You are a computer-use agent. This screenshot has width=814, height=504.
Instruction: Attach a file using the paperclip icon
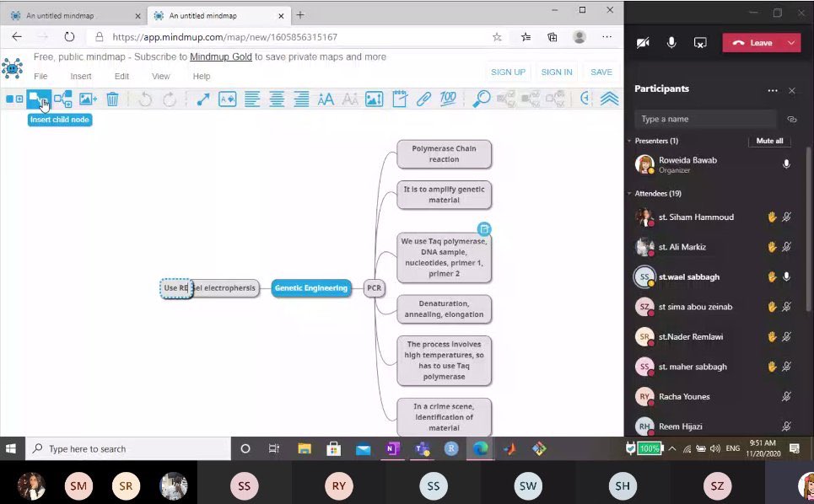[x=423, y=99]
